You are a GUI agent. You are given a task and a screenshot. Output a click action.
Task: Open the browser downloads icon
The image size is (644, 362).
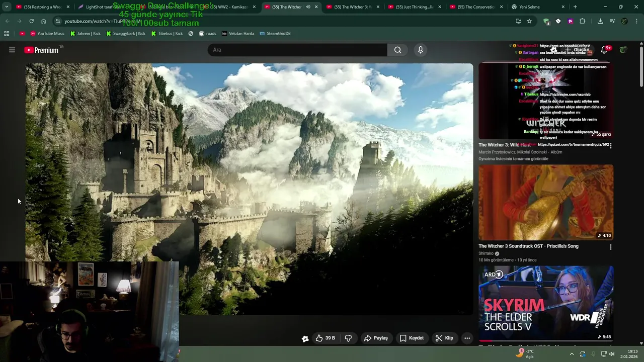click(600, 21)
